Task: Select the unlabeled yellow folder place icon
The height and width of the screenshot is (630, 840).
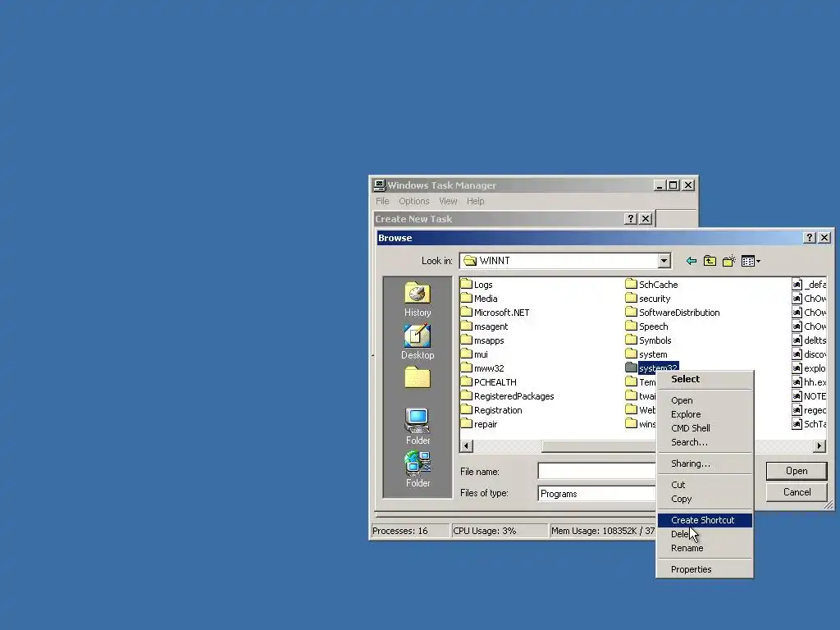Action: pyautogui.click(x=418, y=377)
